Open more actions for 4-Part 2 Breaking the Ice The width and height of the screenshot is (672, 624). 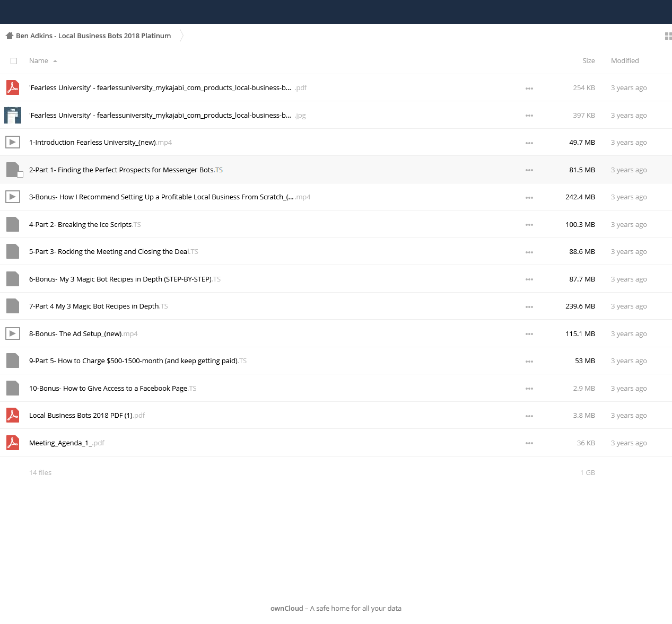[x=529, y=225]
